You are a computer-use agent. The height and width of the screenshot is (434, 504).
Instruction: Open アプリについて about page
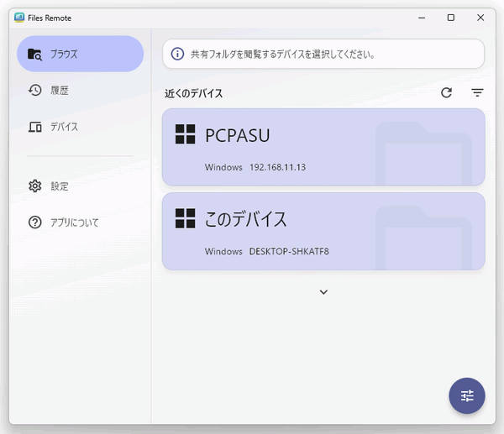point(80,222)
